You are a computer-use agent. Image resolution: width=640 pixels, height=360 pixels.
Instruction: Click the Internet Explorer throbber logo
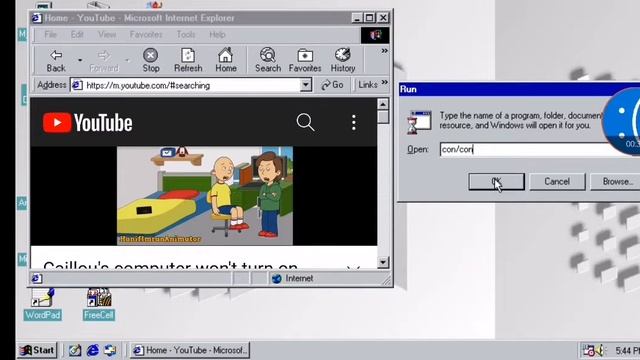coord(375,35)
